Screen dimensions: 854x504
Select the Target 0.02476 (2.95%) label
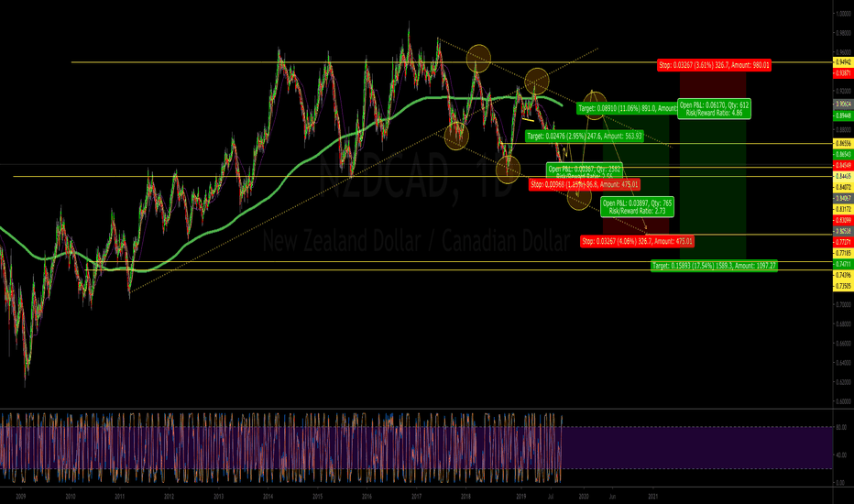pyautogui.click(x=585, y=137)
